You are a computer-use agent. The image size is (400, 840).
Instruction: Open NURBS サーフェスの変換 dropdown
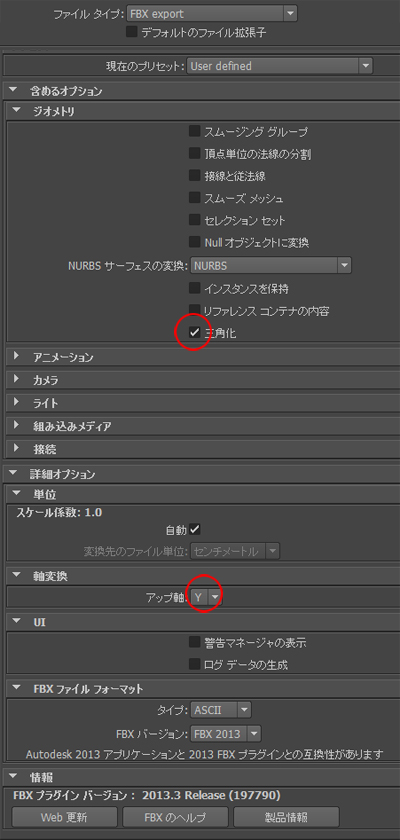[x=271, y=265]
